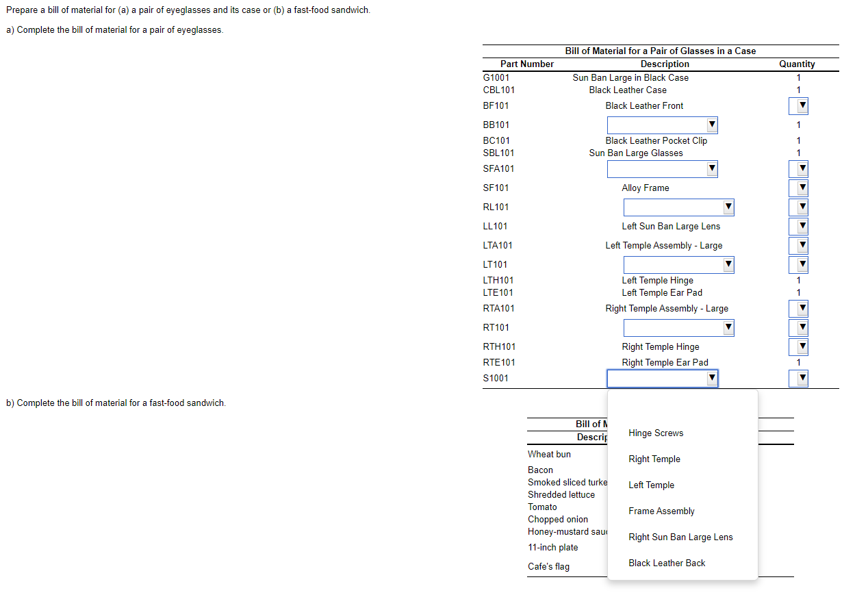Select "Black Leather Back" in the dropdown
This screenshot has width=868, height=597.
pos(666,563)
